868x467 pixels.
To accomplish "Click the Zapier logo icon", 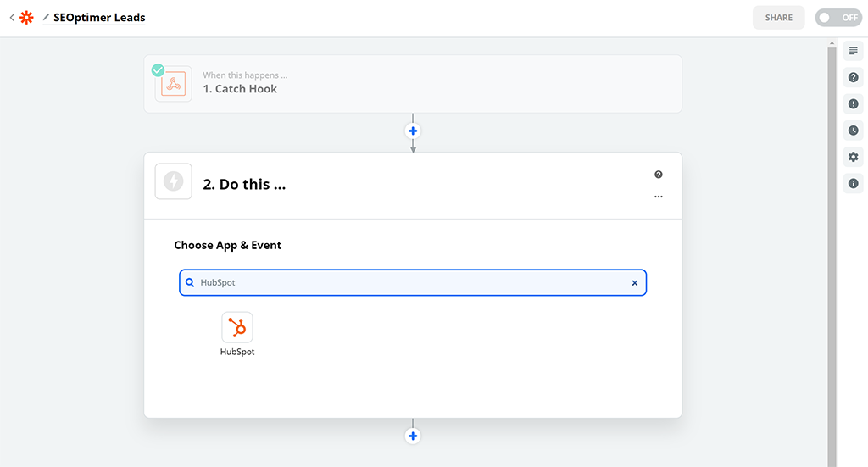I will pos(27,17).
